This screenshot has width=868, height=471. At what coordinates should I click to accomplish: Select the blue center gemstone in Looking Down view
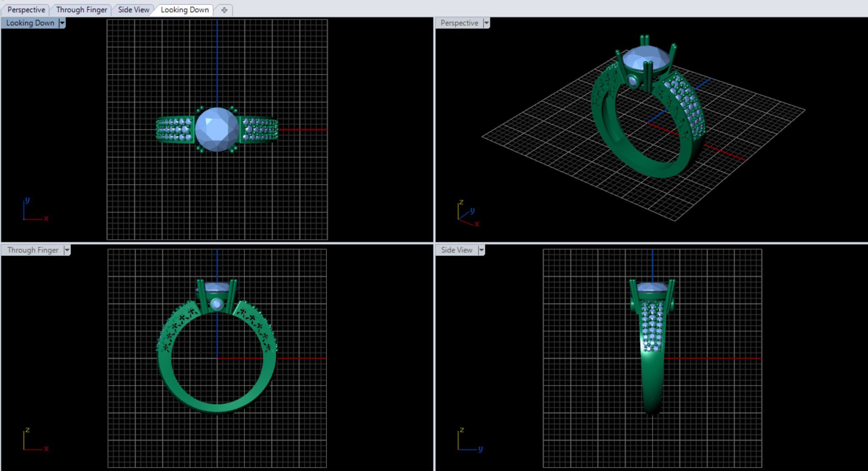[217, 129]
